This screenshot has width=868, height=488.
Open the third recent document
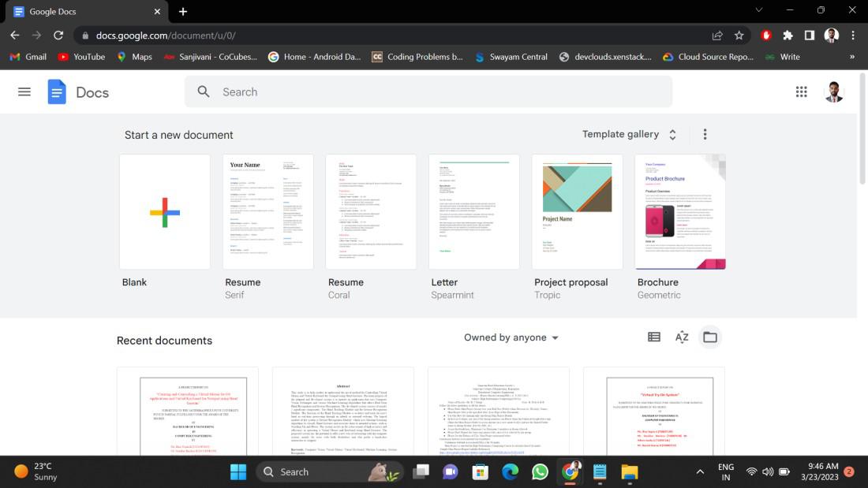[x=499, y=412]
